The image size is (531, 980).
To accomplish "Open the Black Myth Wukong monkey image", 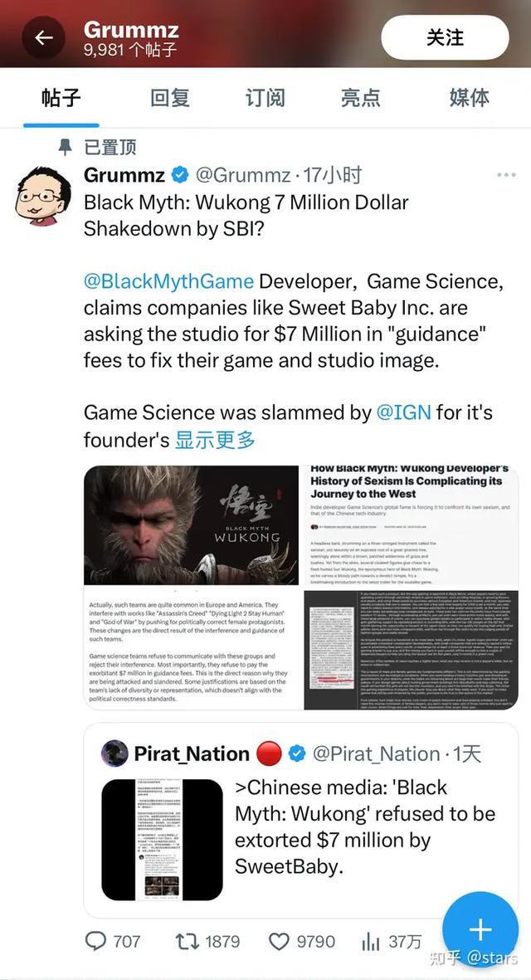I will 191,524.
